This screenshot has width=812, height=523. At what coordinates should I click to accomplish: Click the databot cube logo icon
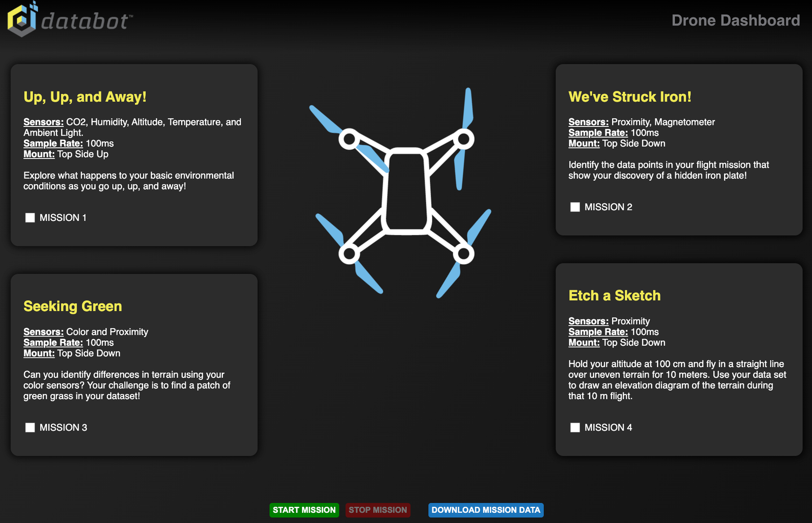click(22, 19)
